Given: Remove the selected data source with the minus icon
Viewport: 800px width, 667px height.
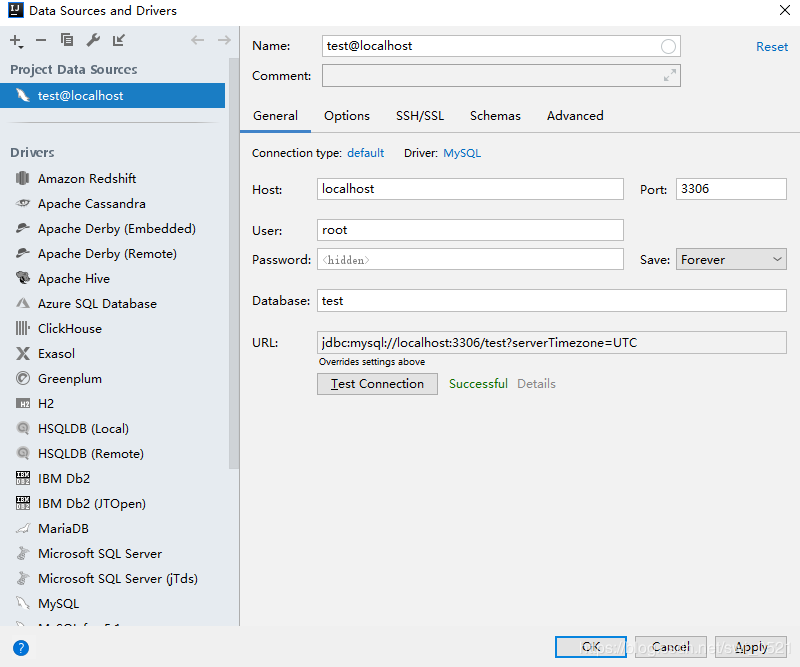Looking at the screenshot, I should pos(41,40).
